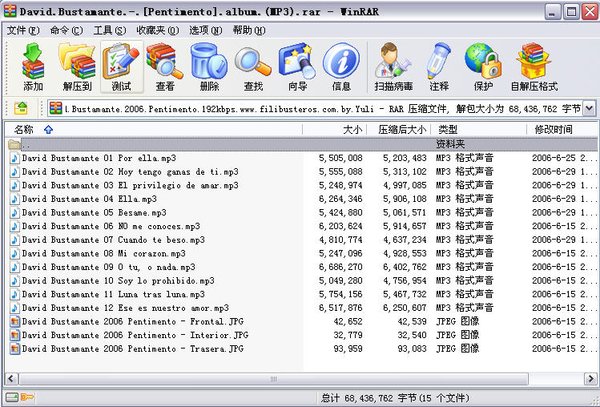Image resolution: width=600 pixels, height=407 pixels.
Task: Click the horizontal scrollbar right arrow
Action: click(590, 379)
